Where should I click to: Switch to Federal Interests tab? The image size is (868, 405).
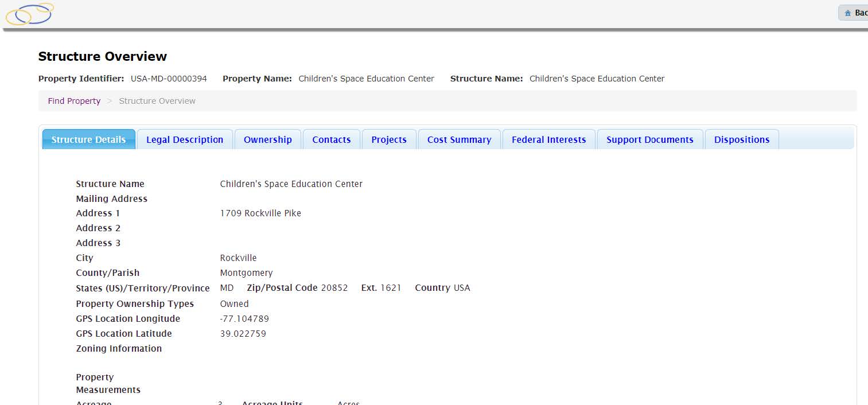(x=548, y=139)
